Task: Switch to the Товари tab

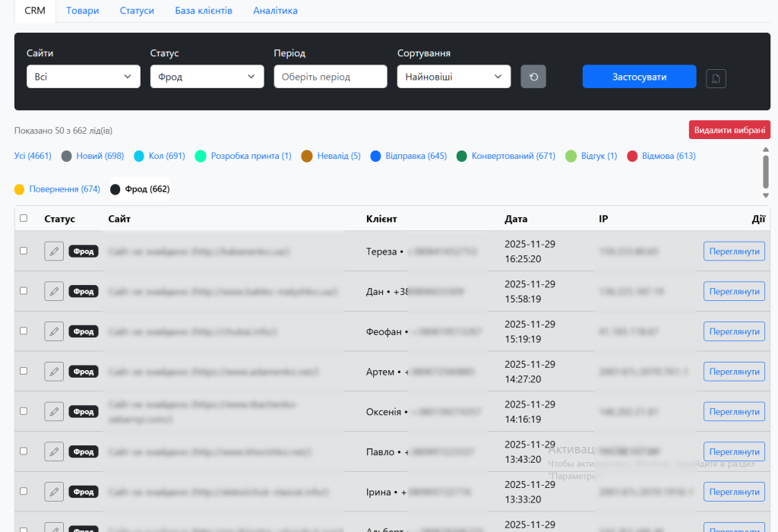Action: click(x=82, y=11)
